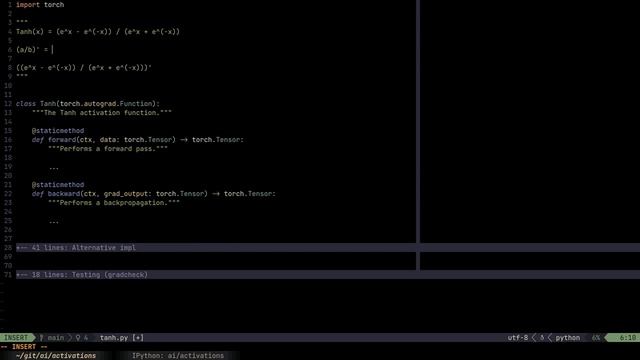Expand the folded 'Testing (gradcheck)' section
Screen dimensions: 640x360
pyautogui.click(x=328, y=275)
